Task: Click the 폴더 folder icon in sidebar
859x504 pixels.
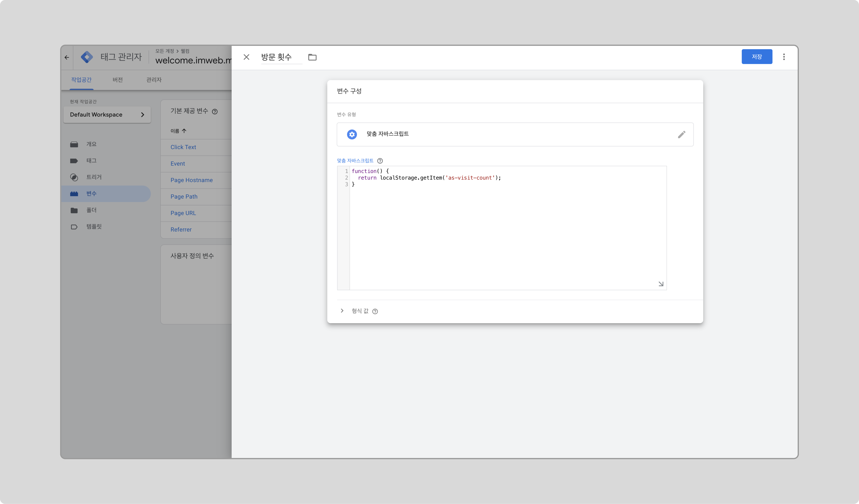Action: coord(74,210)
